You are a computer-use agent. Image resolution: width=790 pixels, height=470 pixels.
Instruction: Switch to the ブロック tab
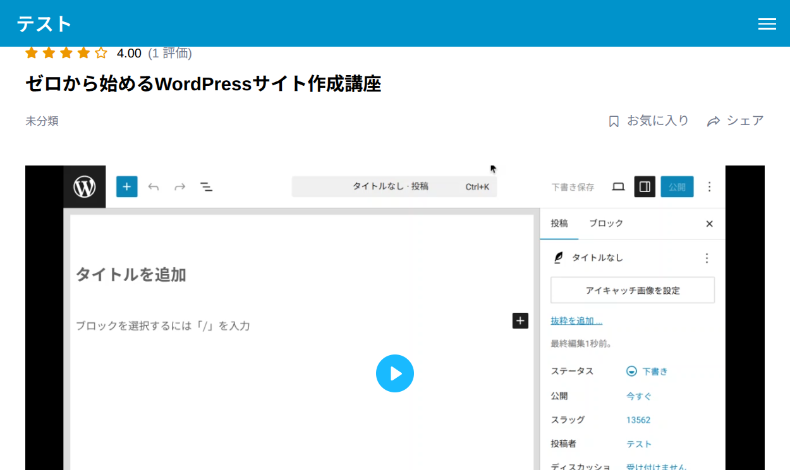[606, 223]
